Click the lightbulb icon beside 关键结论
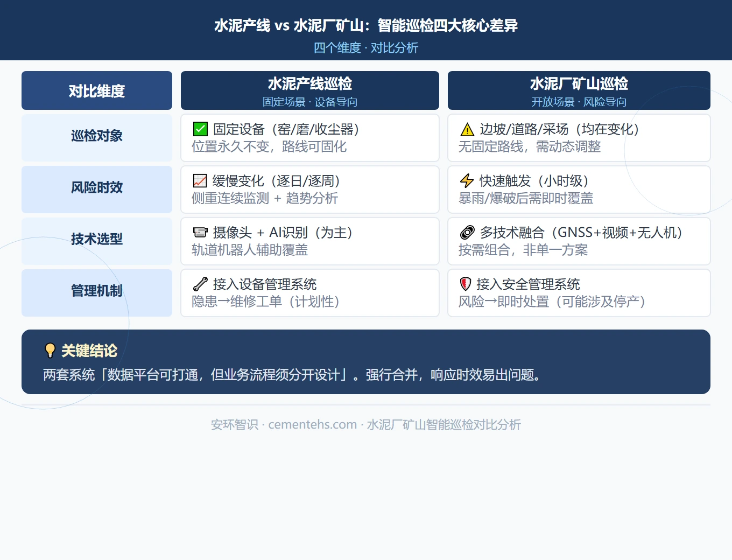Image resolution: width=732 pixels, height=560 pixels. (x=50, y=351)
